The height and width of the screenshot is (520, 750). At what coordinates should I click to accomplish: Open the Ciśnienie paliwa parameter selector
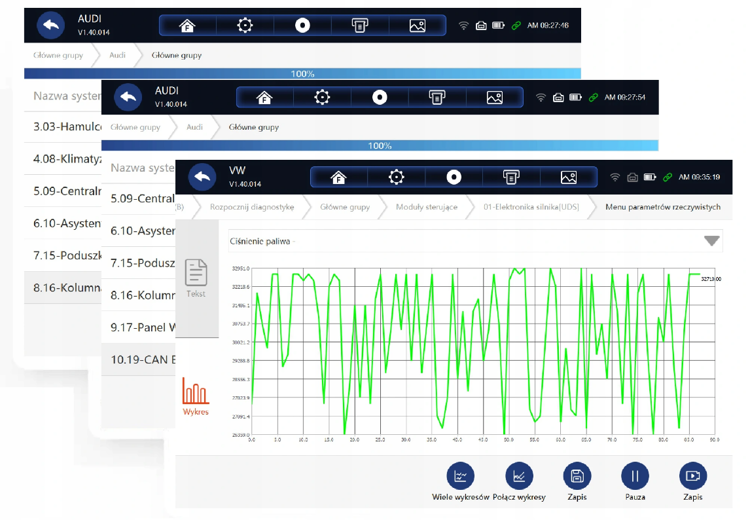tap(475, 241)
